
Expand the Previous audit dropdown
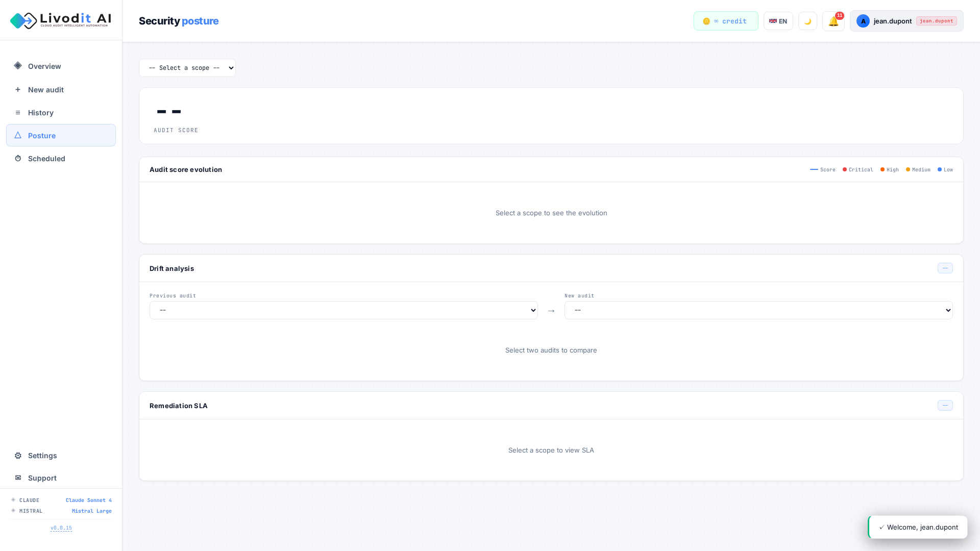click(x=344, y=310)
